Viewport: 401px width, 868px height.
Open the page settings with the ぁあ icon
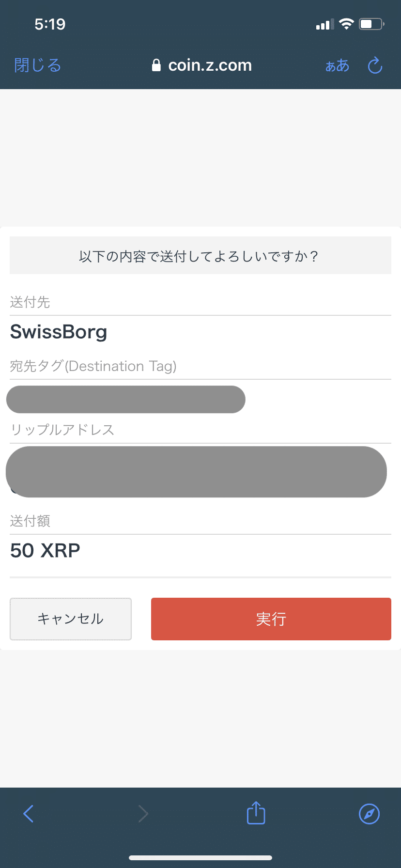(337, 66)
